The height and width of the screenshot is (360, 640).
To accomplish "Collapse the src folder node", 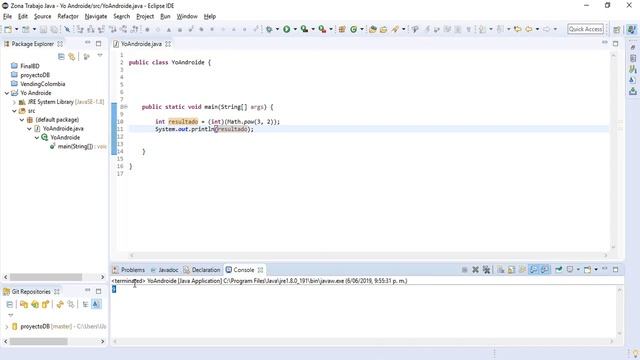I will click(x=14, y=111).
